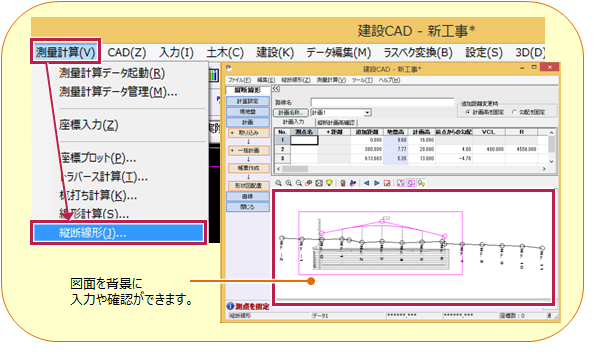Viewport: 593px width, 360px height.
Task: Expand the 一括計画 step in side panel
Action: pos(248,151)
